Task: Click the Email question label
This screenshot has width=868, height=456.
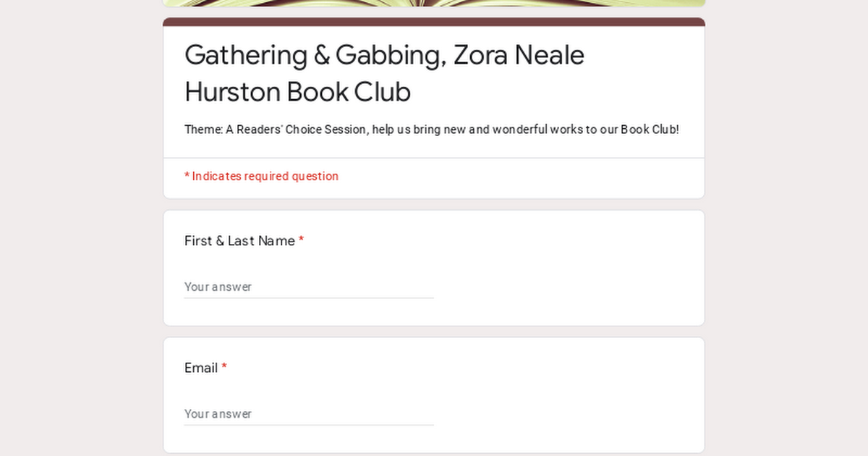Action: 200,368
